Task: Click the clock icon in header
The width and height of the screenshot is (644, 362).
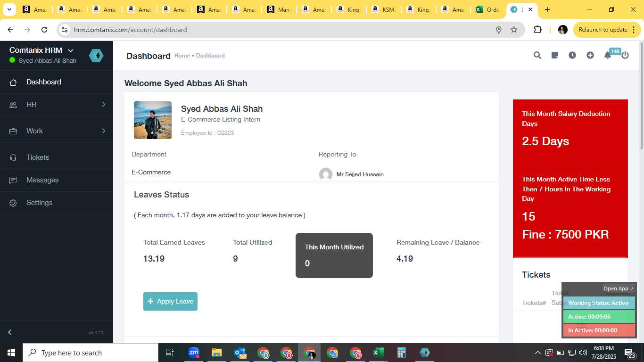Action: pos(572,55)
